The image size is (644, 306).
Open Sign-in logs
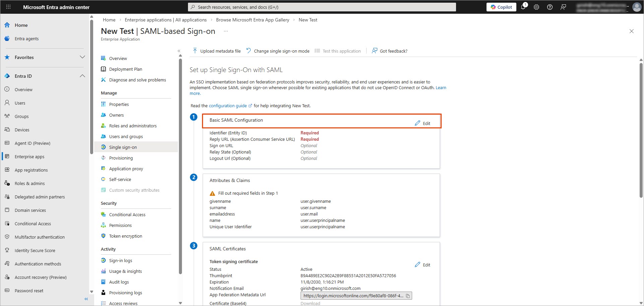click(120, 260)
